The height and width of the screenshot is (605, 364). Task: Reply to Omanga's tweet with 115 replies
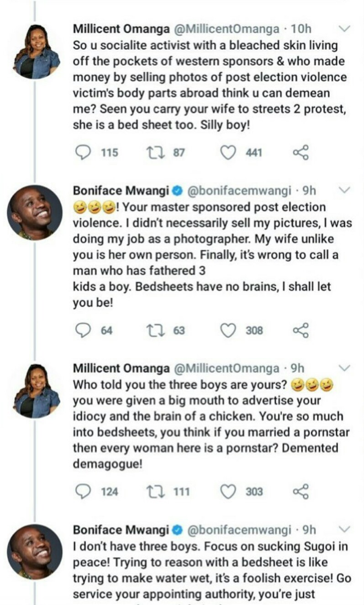point(83,153)
